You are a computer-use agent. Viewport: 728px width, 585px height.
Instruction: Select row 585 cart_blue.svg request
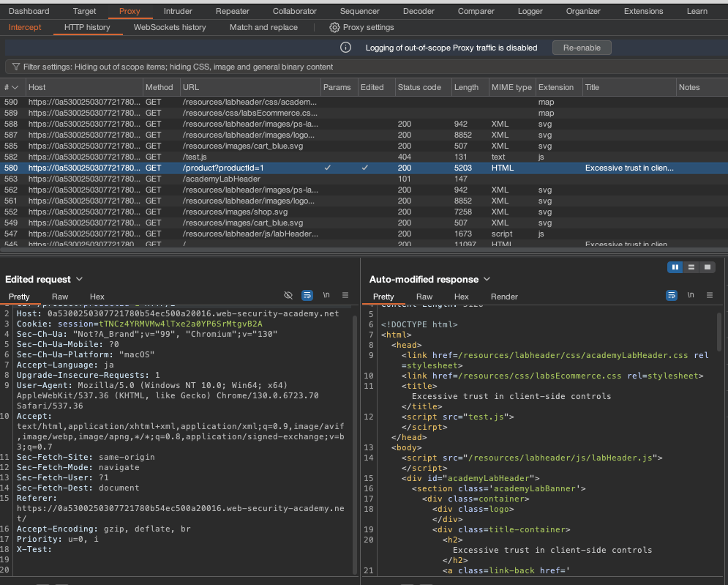[x=364, y=146]
